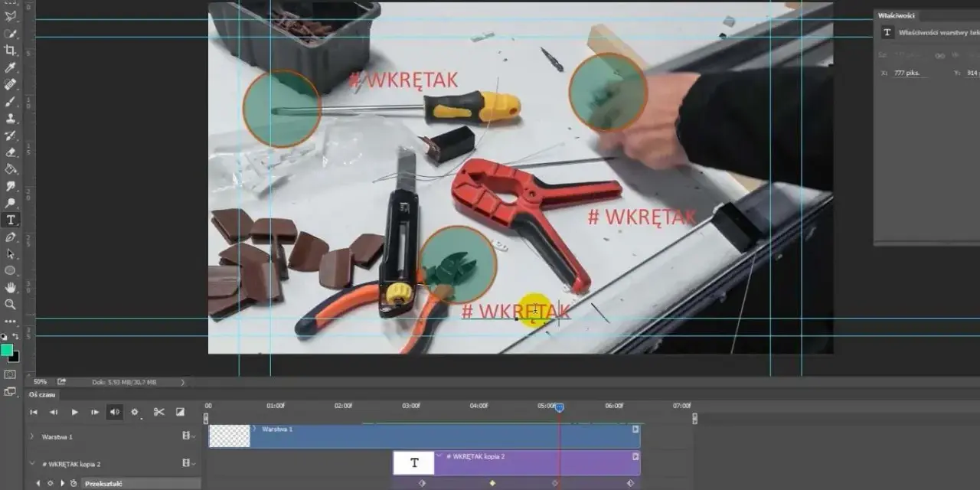Open timeline playback settings gear
This screenshot has width=980, height=490.
[x=135, y=412]
